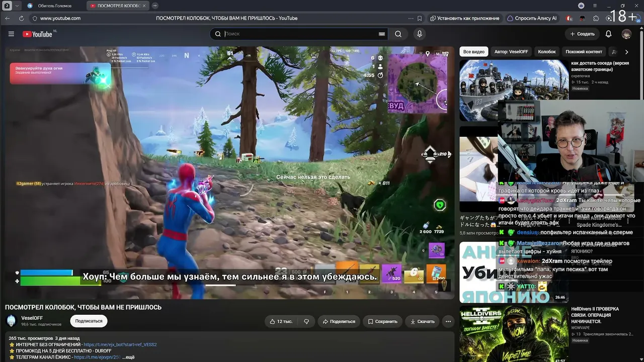Open a new browser tab
Image resolution: width=644 pixels, height=362 pixels.
[155, 6]
